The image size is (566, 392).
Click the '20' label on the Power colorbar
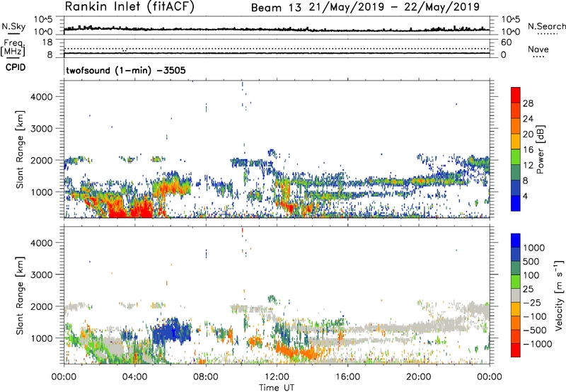528,134
